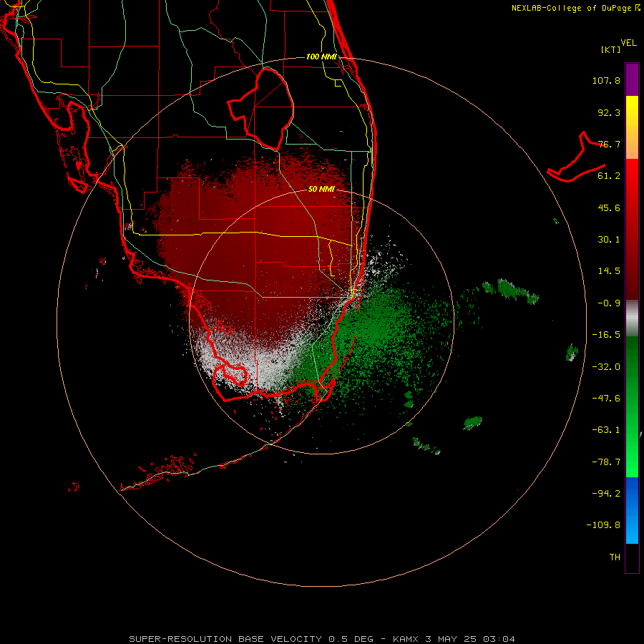Click the NEXLAB-College of DuPage credit text
The height and width of the screenshot is (644, 644).
(x=576, y=8)
